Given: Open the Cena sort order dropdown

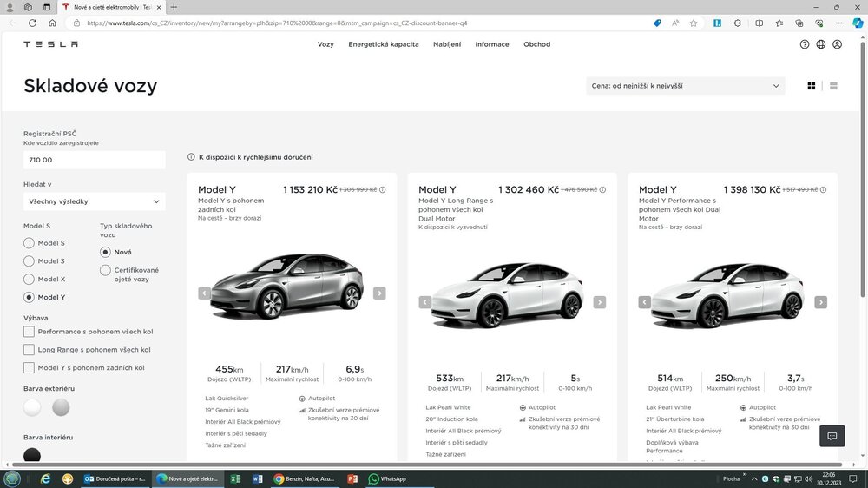Looking at the screenshot, I should [x=686, y=86].
